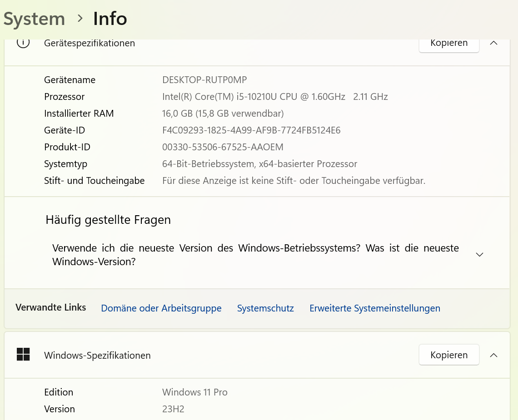Click the Gerätename label

tap(70, 80)
